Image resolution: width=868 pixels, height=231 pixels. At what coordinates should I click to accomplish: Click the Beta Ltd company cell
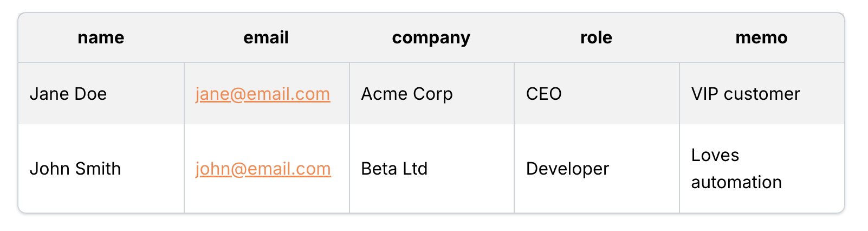pos(432,169)
